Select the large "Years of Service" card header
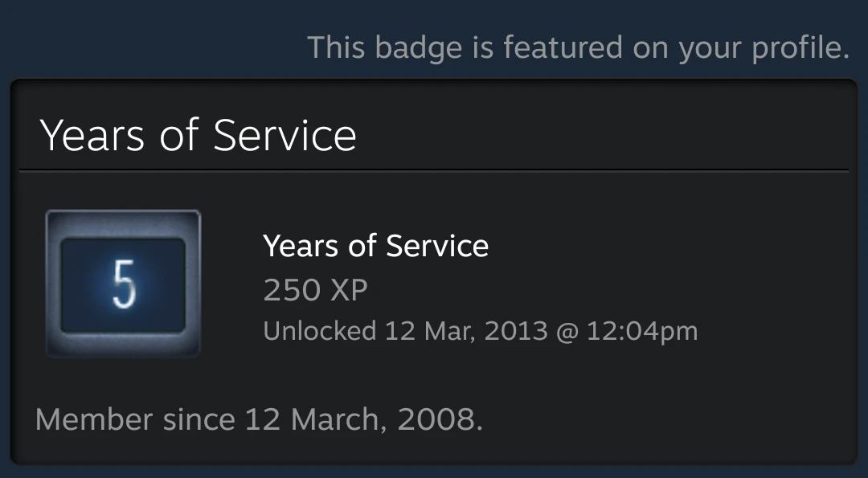This screenshot has height=478, width=868. [x=198, y=135]
